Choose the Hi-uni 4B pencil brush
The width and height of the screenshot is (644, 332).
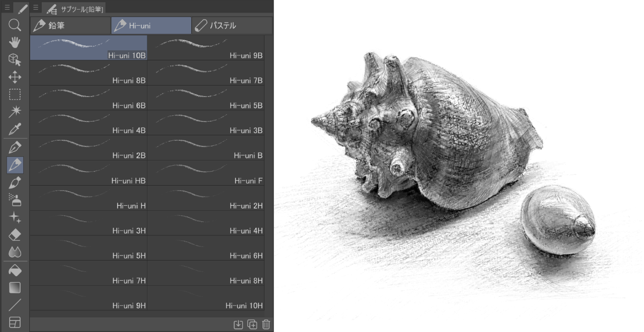(x=89, y=123)
